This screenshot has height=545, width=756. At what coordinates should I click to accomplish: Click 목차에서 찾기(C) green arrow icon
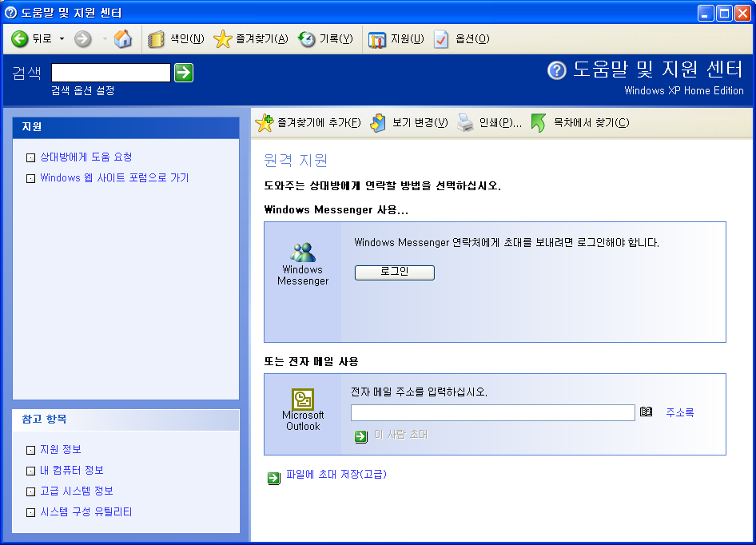(x=538, y=123)
